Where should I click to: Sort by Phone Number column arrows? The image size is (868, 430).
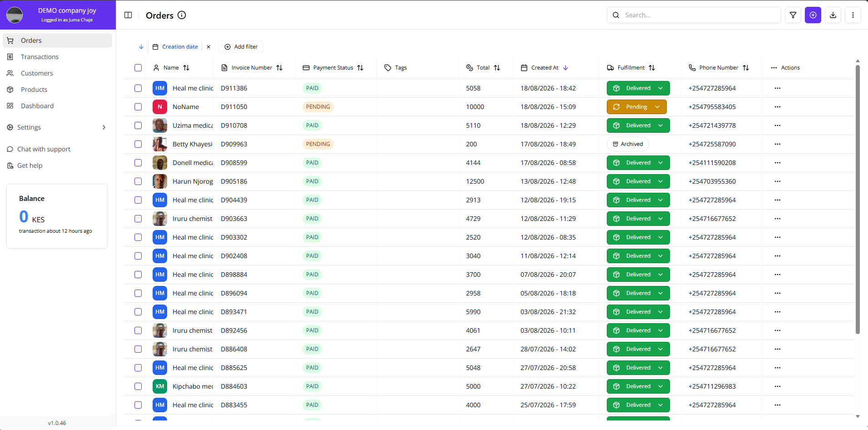pos(746,68)
